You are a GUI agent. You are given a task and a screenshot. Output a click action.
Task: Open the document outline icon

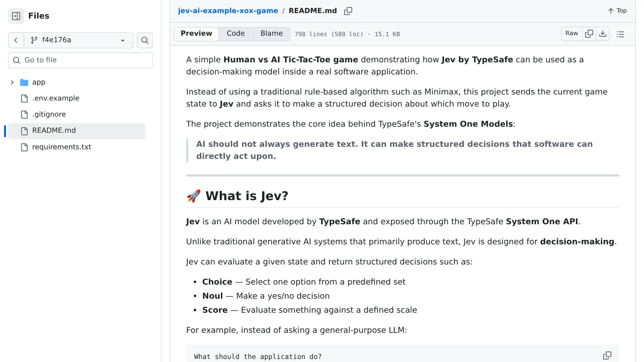pos(620,34)
